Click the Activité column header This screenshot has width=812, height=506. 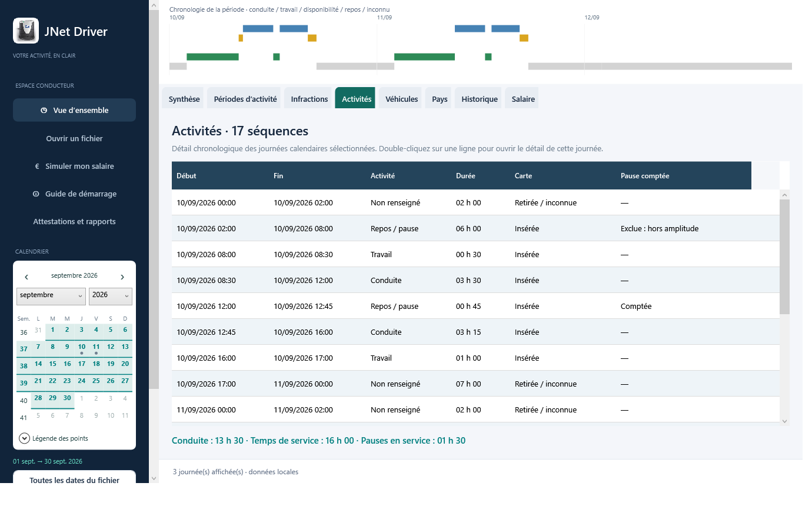[x=408, y=175]
